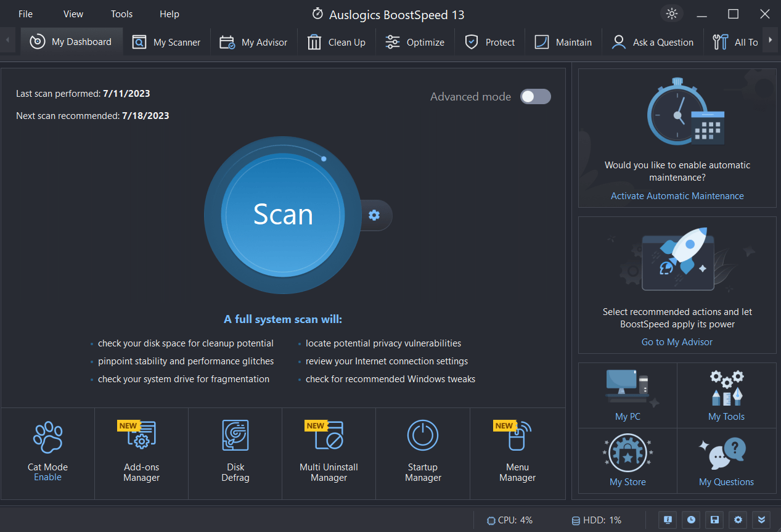This screenshot has height=532, width=781.
Task: Open the Add-ons Manager
Action: click(141, 452)
